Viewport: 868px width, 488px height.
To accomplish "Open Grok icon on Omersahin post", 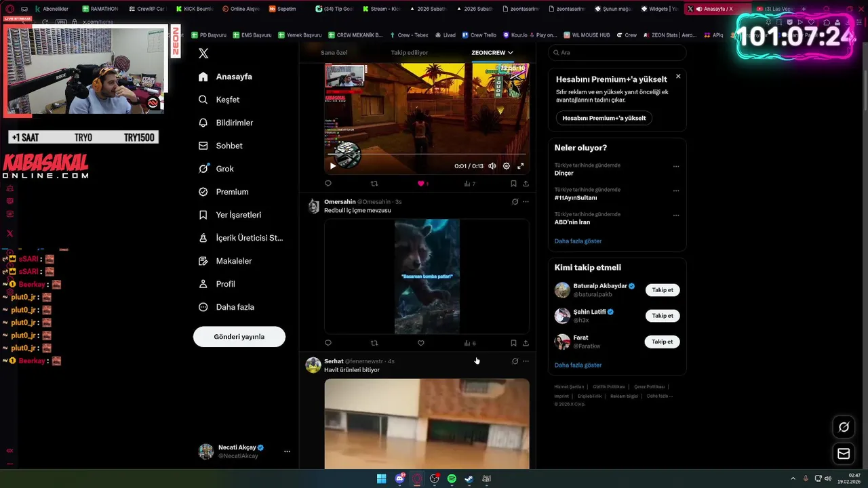I will point(515,202).
